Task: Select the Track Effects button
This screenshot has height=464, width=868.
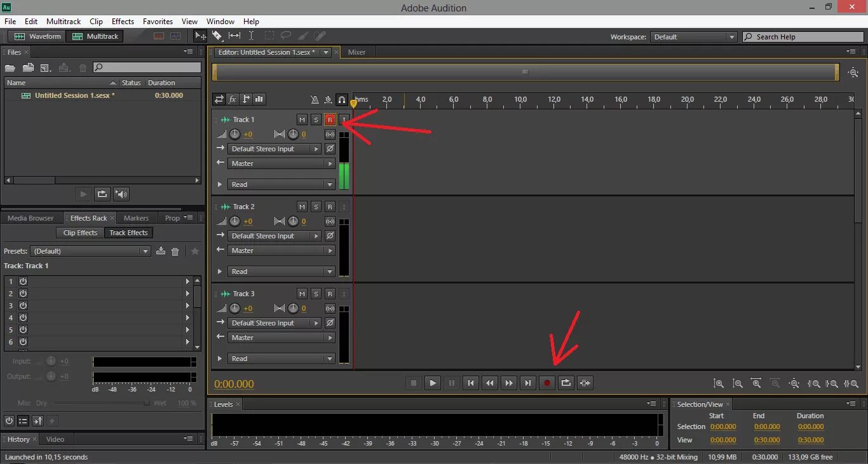Action: coord(128,233)
